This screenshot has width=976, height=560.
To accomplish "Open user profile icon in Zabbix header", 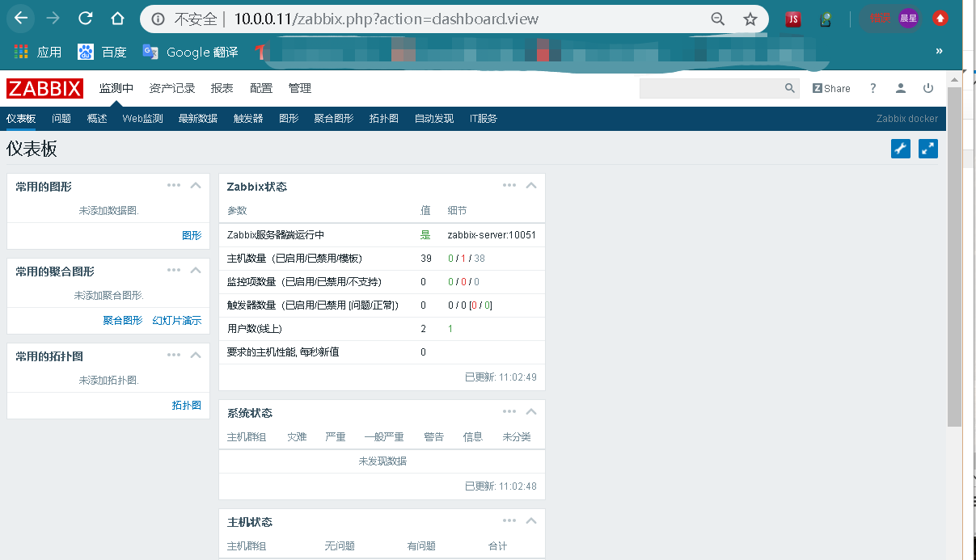I will (901, 88).
